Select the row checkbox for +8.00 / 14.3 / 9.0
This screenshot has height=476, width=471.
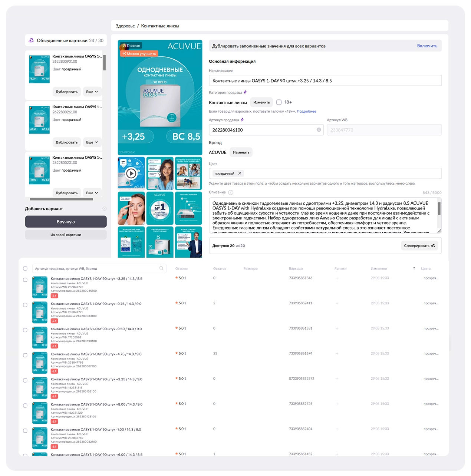pos(25,406)
